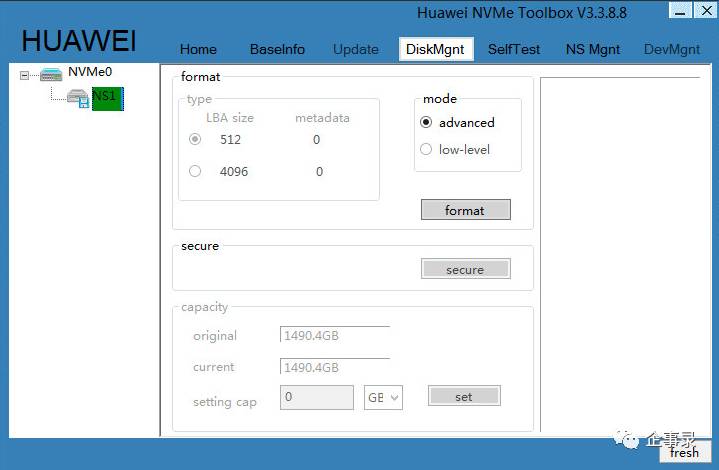This screenshot has height=470, width=719.
Task: Click the fresh button
Action: click(x=685, y=452)
